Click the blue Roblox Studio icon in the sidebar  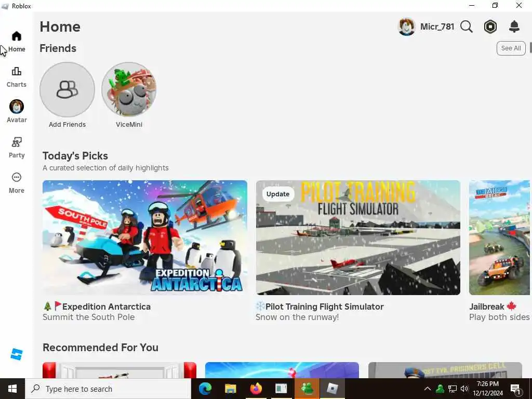coord(16,354)
